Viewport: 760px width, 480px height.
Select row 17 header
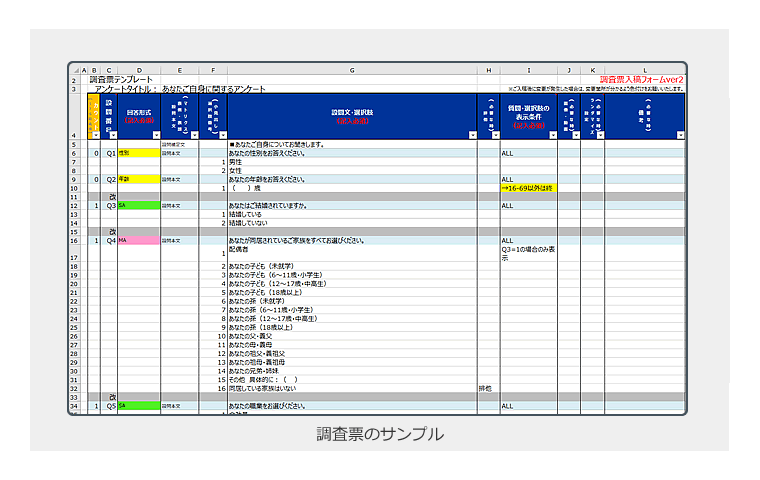pos(74,254)
